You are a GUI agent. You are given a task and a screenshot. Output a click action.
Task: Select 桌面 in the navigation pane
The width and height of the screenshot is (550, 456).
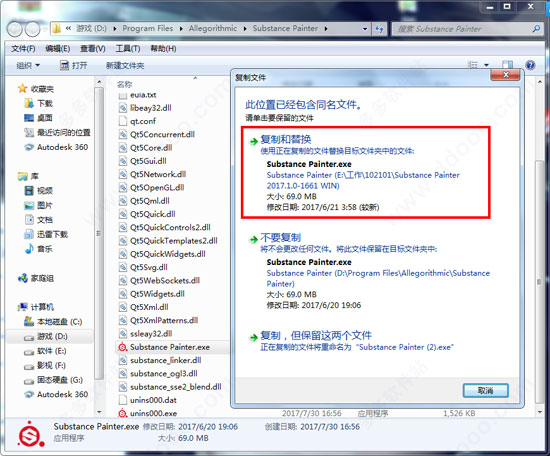39,118
